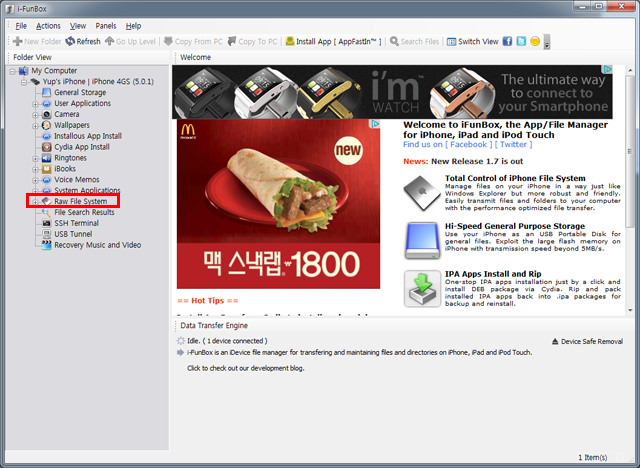Expand the Raw File System node

point(36,202)
